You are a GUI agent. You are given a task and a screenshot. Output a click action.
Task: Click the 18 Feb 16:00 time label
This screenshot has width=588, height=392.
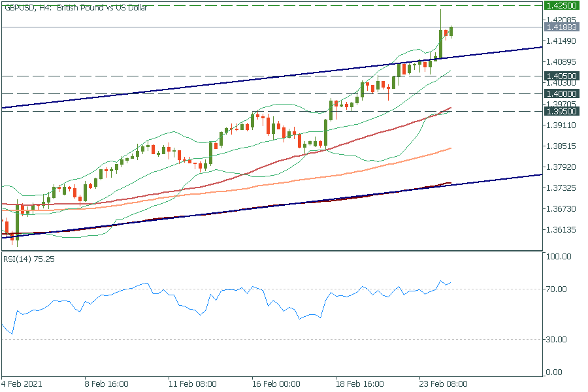(359, 384)
